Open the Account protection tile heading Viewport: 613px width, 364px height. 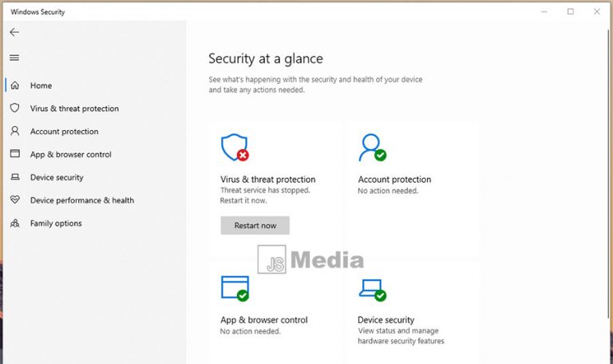pos(394,180)
